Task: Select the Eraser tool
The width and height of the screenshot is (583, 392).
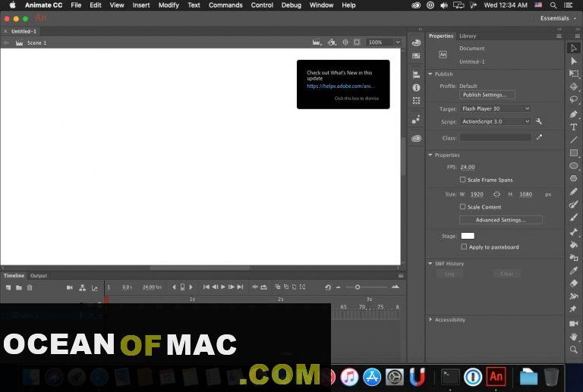Action: pos(574,284)
